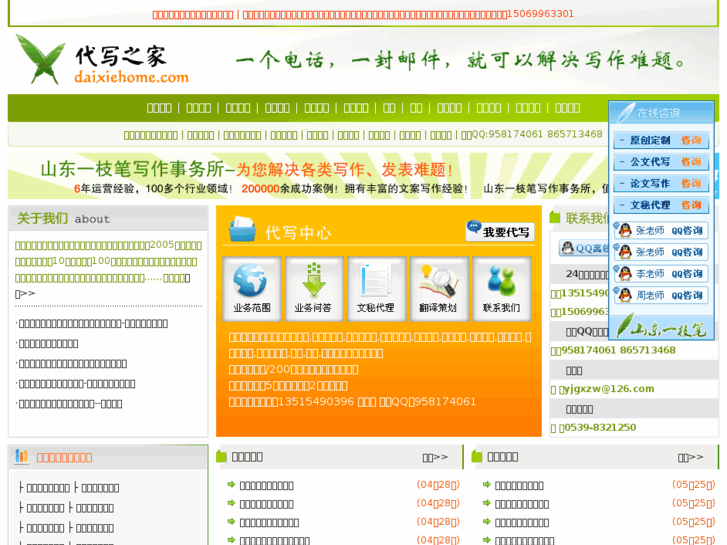
Task: Click phone number 15069963301 in the top notice
Action: point(540,14)
